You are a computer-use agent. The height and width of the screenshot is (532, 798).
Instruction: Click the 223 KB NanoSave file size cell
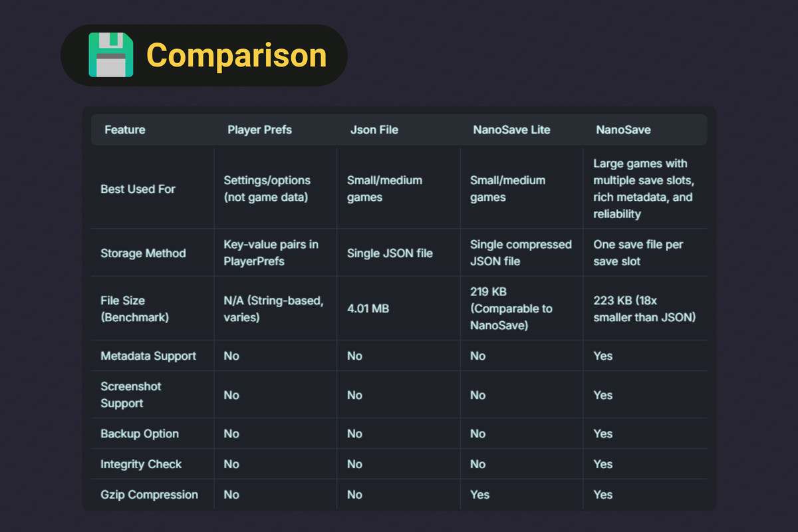pos(644,309)
